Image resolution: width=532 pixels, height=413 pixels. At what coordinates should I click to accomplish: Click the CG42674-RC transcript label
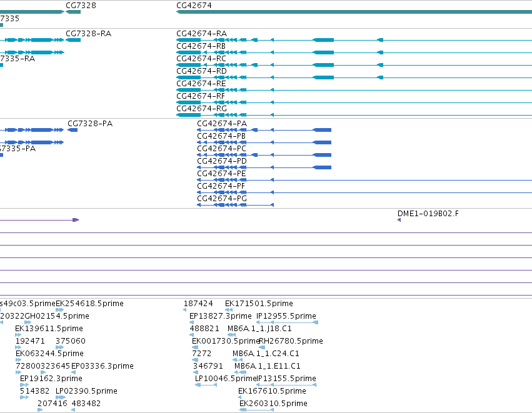[x=201, y=59]
